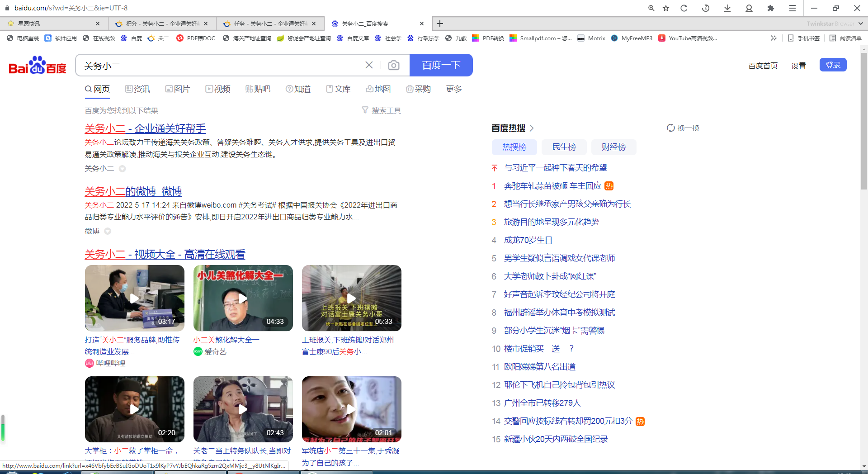This screenshot has height=474, width=868.
Task: Close the 星愿快讯 tab
Action: 98,24
